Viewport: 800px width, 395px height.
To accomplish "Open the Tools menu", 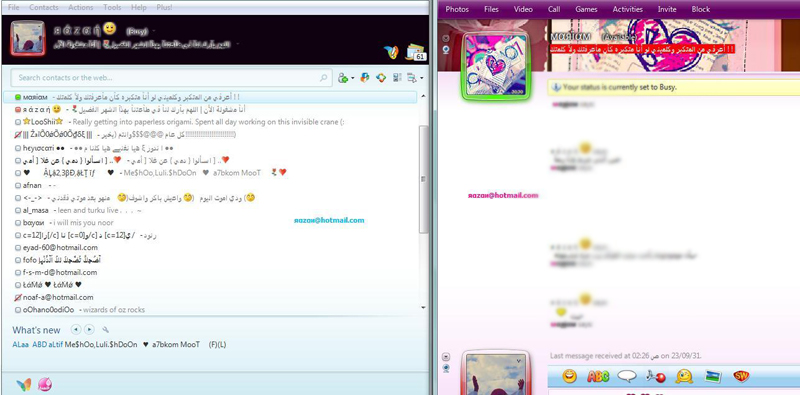I will point(112,8).
